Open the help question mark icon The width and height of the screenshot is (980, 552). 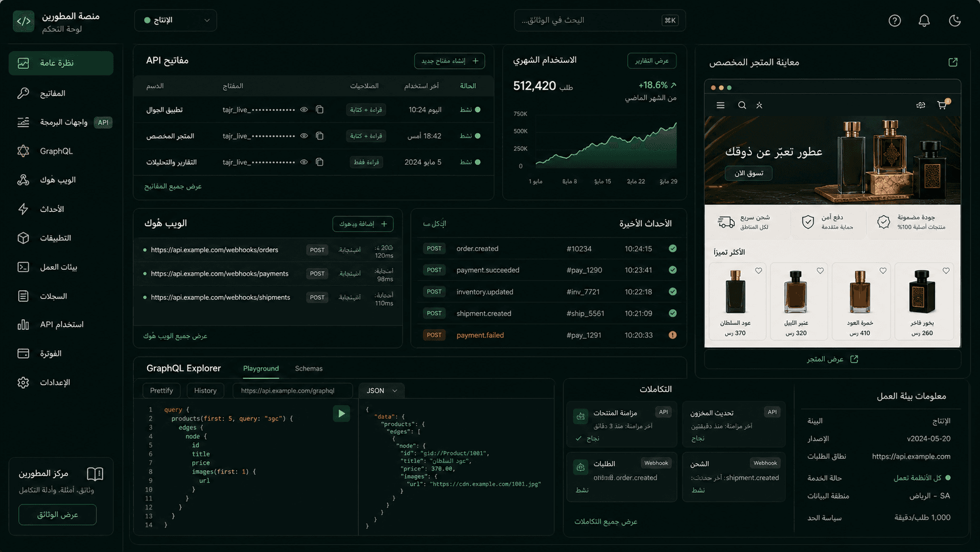(x=894, y=21)
